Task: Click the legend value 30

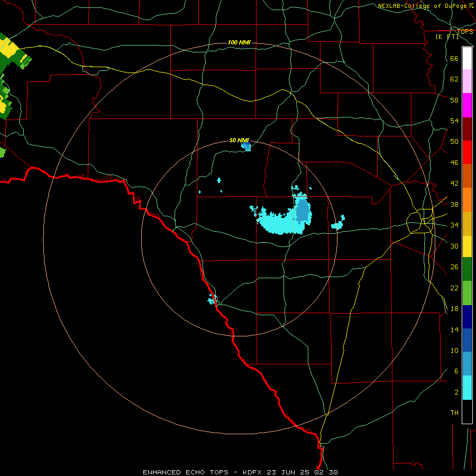Action: pyautogui.click(x=454, y=246)
